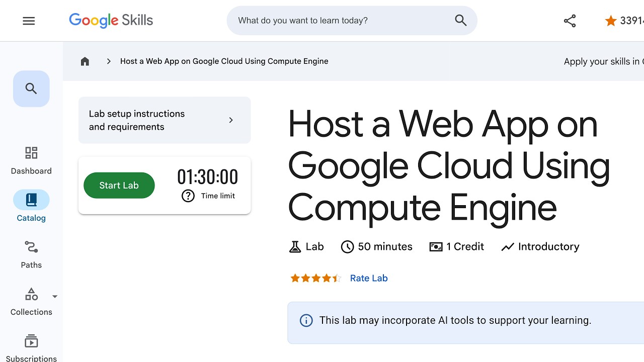Open Dashboard from the sidebar
The width and height of the screenshot is (644, 362).
tap(31, 160)
